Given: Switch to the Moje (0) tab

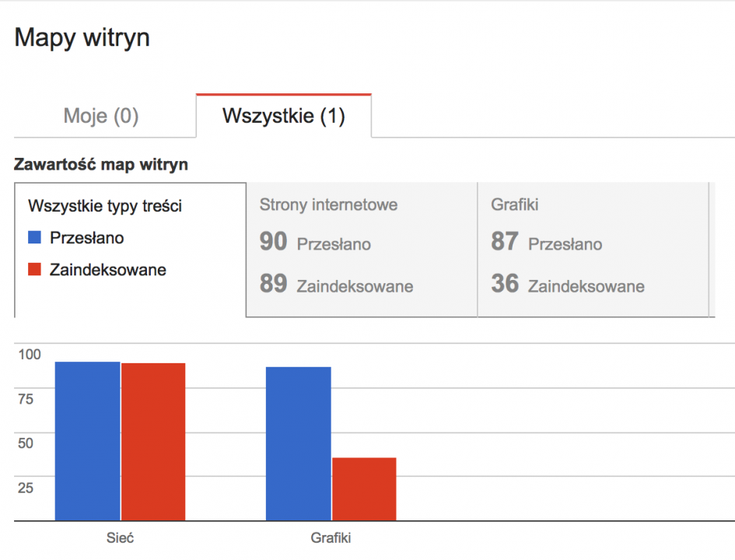Looking at the screenshot, I should (101, 116).
